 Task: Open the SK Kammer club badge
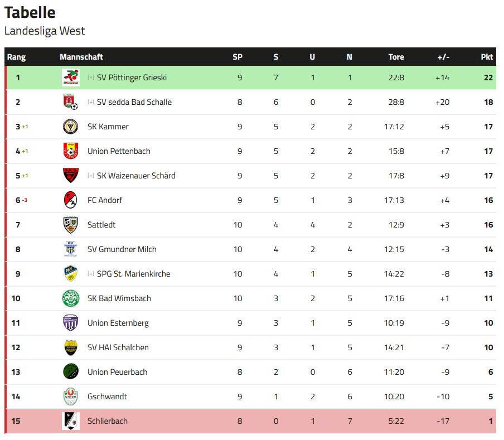(x=71, y=126)
